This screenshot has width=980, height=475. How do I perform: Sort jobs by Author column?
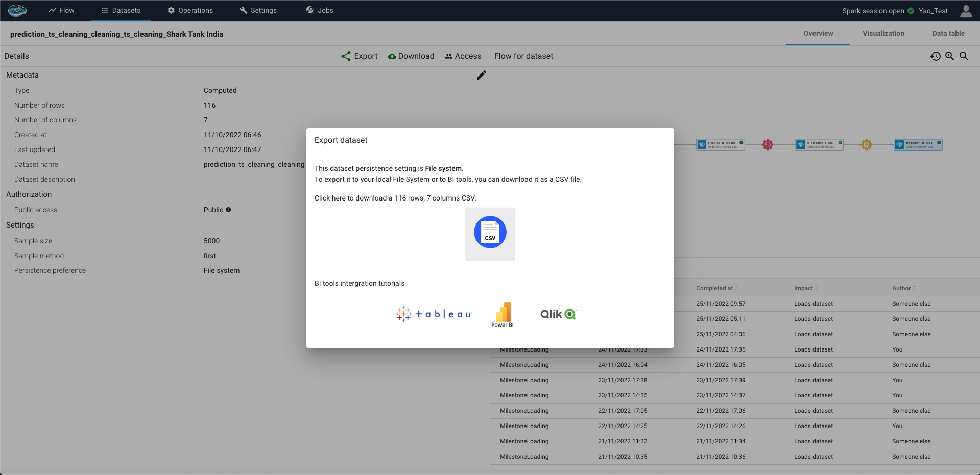pos(903,288)
